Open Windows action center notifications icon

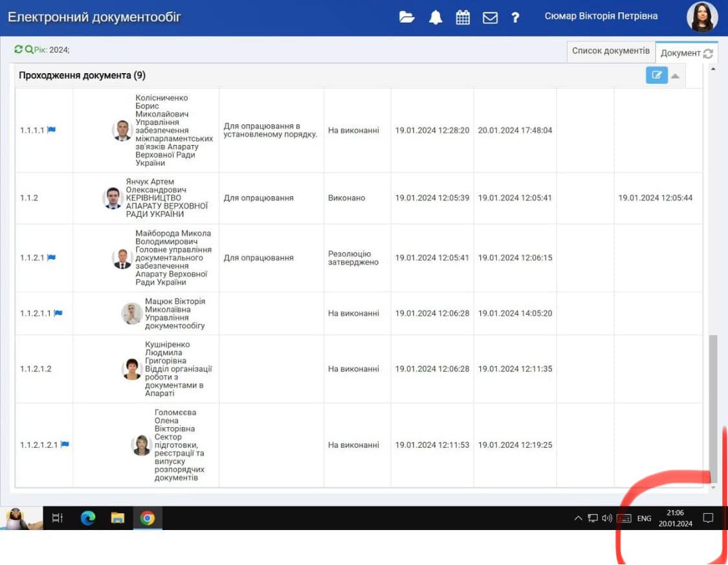708,518
